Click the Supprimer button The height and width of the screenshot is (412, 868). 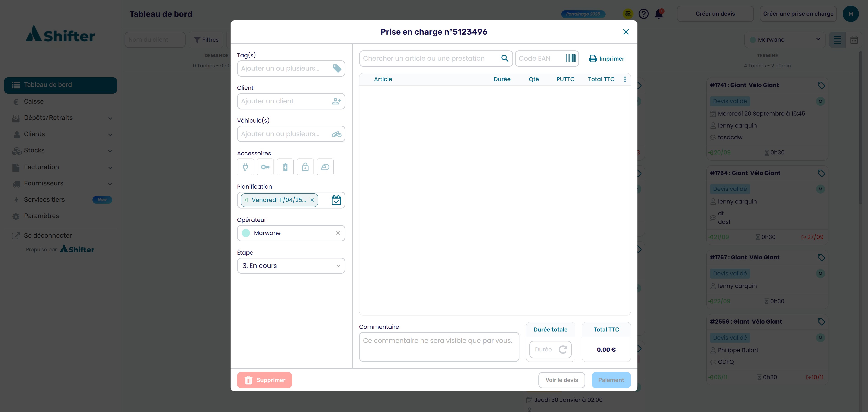point(264,380)
